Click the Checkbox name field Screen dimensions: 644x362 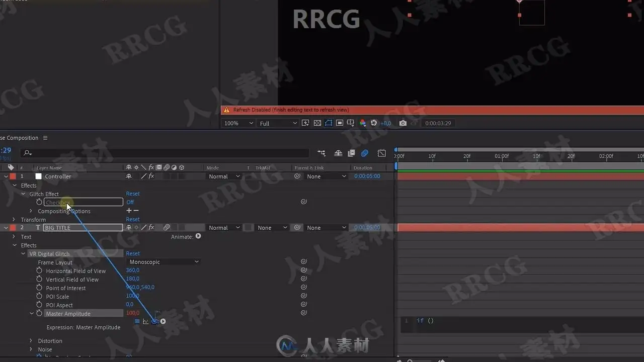point(84,202)
